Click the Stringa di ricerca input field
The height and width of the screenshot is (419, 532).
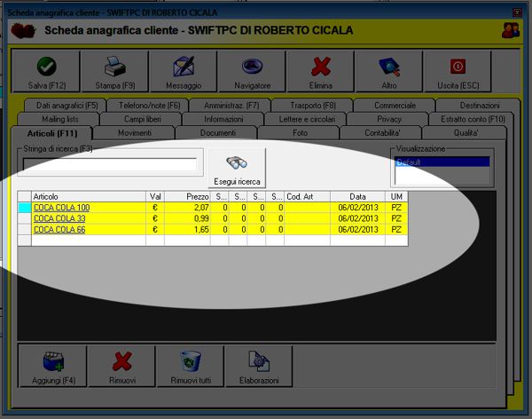coord(110,164)
